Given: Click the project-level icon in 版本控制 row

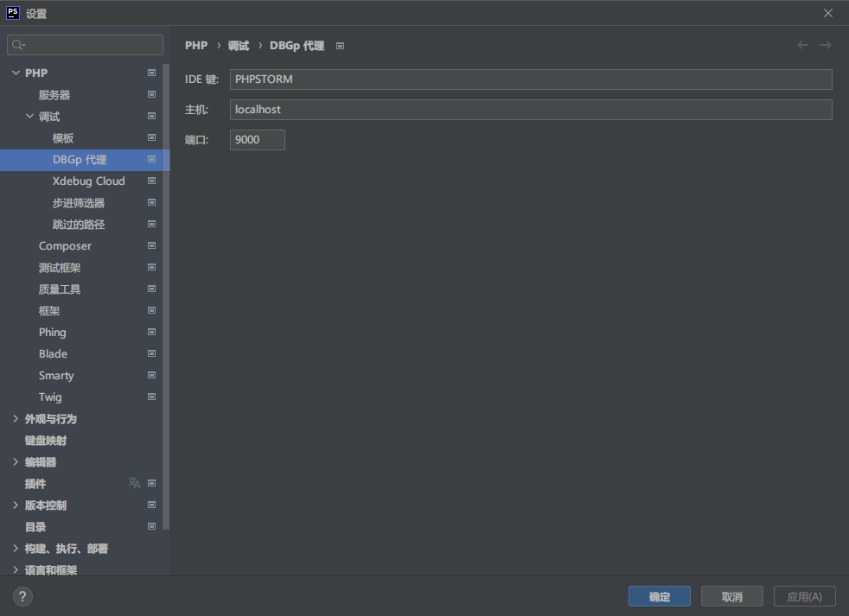Looking at the screenshot, I should click(x=151, y=505).
